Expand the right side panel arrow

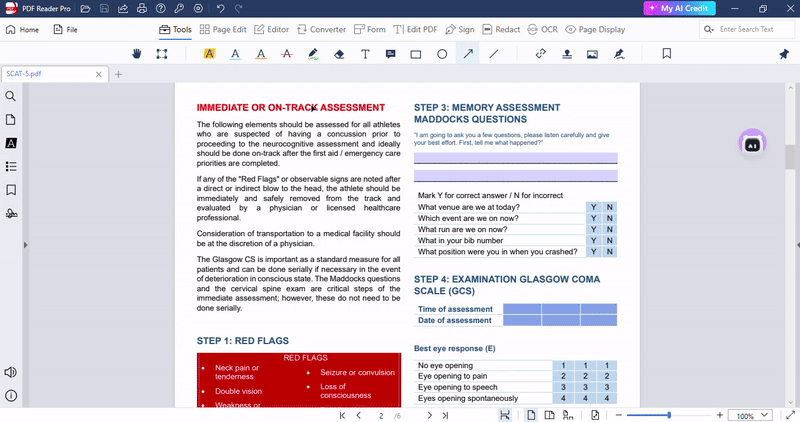click(797, 245)
